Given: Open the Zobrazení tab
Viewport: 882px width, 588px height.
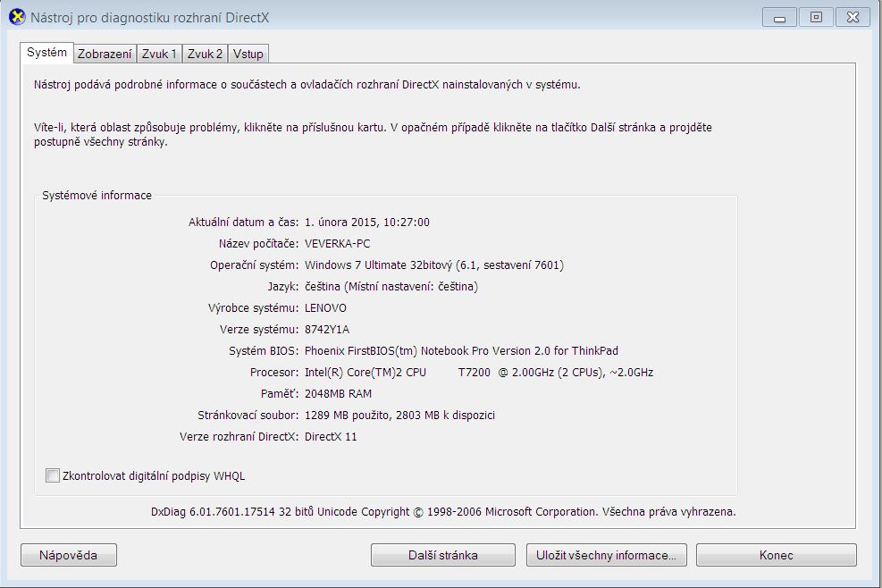Looking at the screenshot, I should 105,54.
